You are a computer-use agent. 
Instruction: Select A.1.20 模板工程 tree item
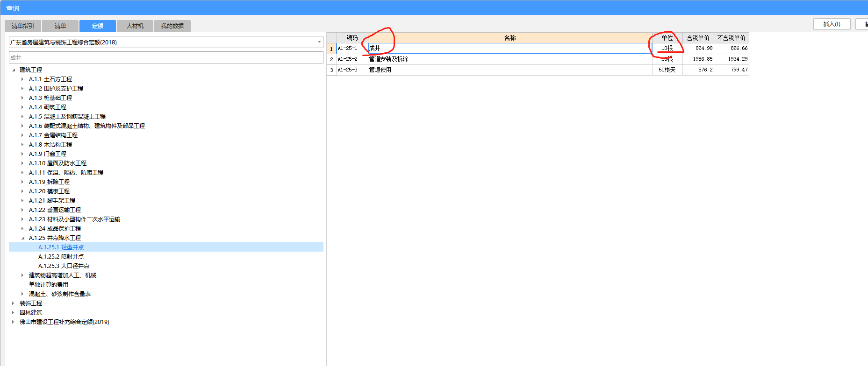49,191
